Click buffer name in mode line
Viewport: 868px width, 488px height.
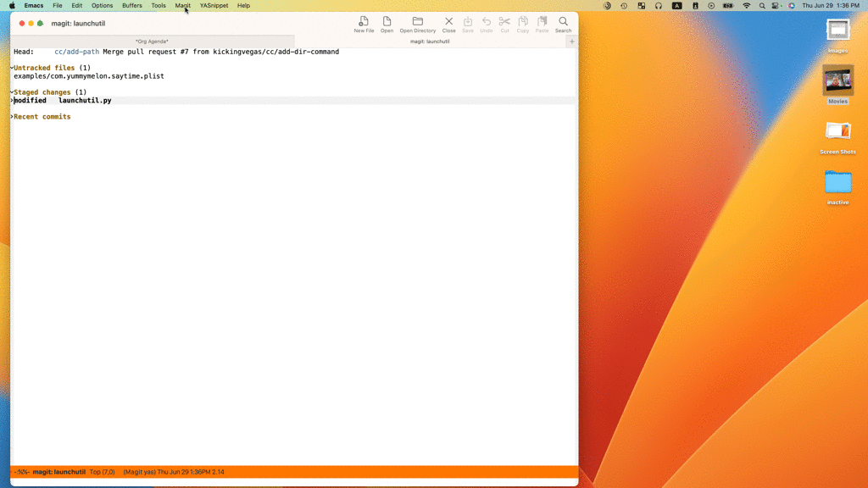[x=58, y=472]
